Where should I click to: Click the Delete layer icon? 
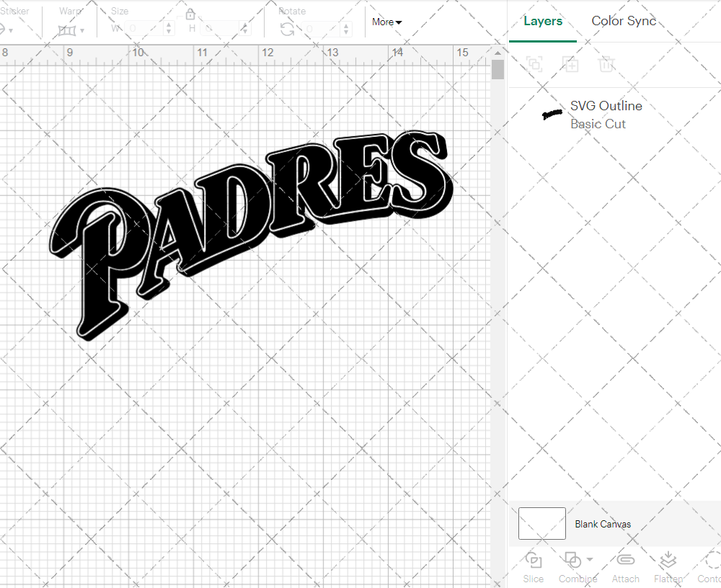coord(606,64)
